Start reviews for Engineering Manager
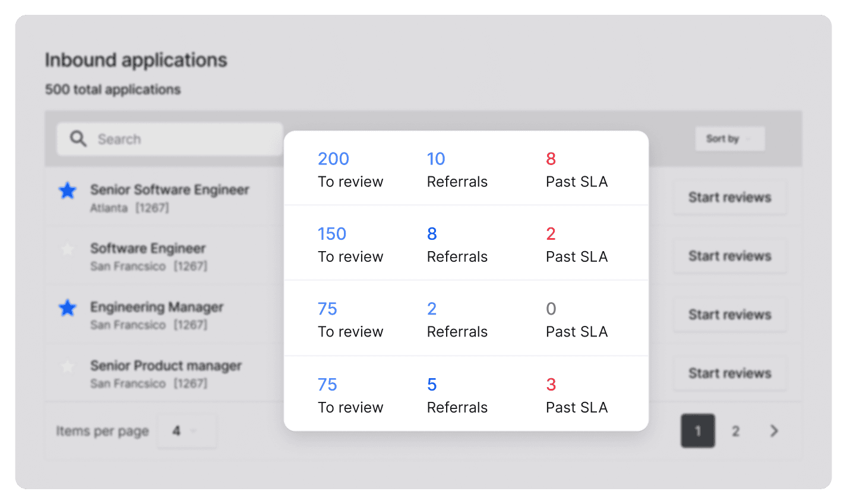847x504 pixels. click(x=729, y=315)
